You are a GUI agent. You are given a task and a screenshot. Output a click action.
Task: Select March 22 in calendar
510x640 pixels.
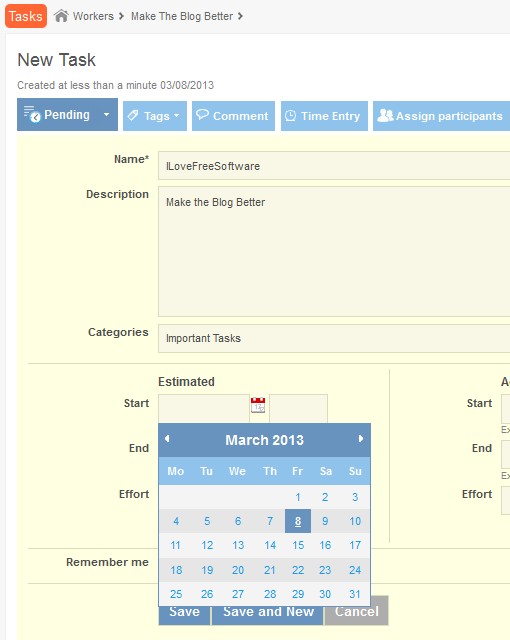point(298,570)
